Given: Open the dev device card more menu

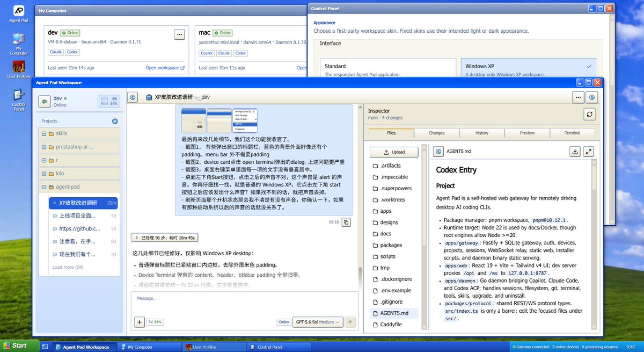Looking at the screenshot, I should [x=179, y=34].
